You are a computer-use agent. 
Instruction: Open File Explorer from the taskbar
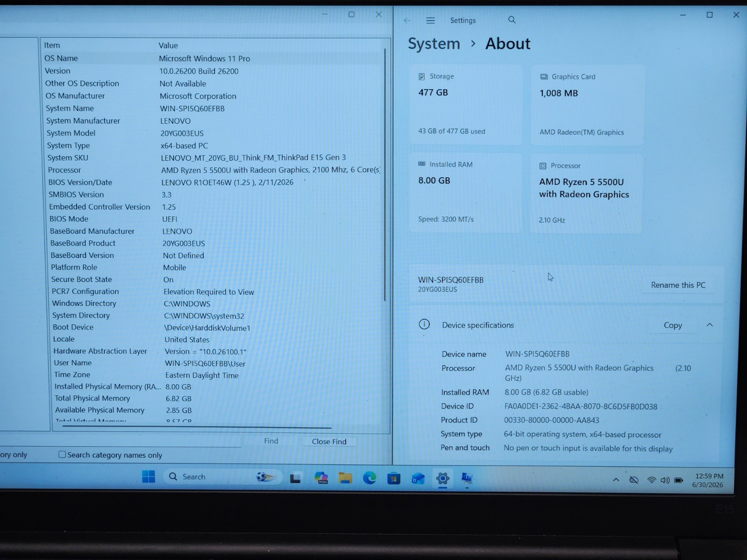click(x=345, y=478)
